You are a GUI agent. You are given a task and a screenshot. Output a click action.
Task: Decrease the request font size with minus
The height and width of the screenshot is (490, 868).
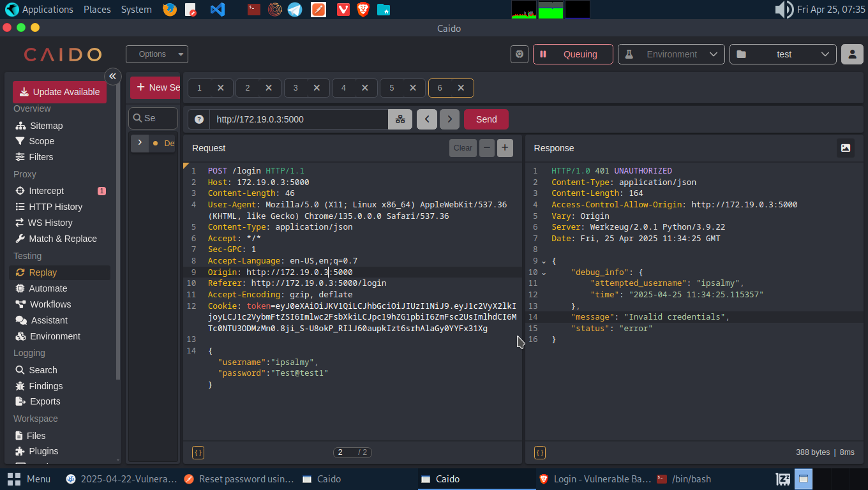(x=487, y=148)
